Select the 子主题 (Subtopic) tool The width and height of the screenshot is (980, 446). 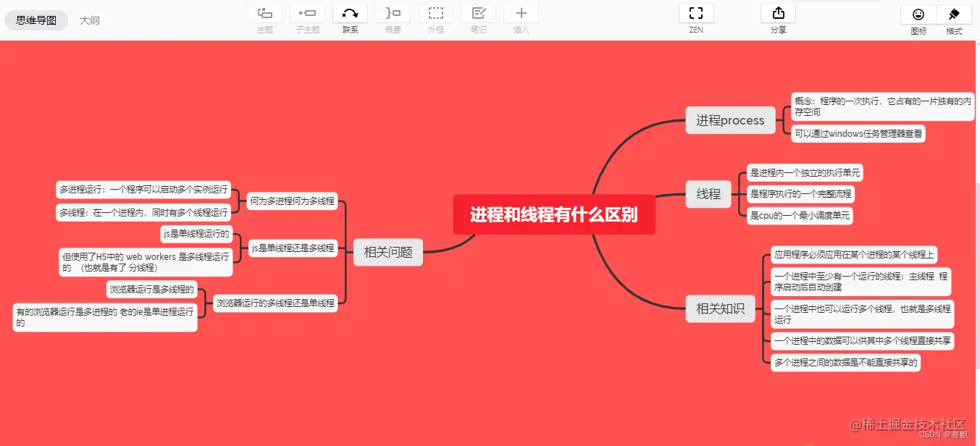307,17
